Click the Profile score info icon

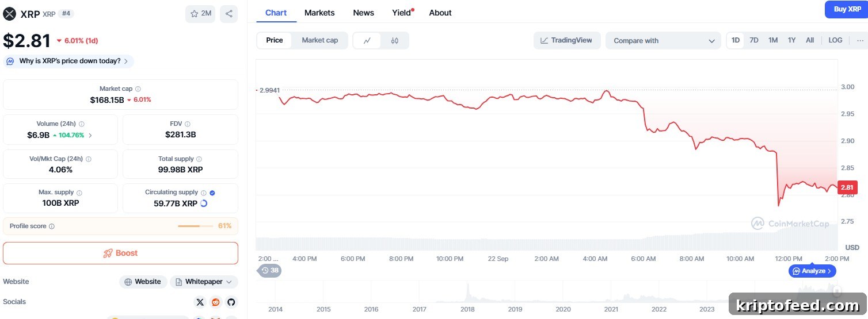click(x=52, y=226)
